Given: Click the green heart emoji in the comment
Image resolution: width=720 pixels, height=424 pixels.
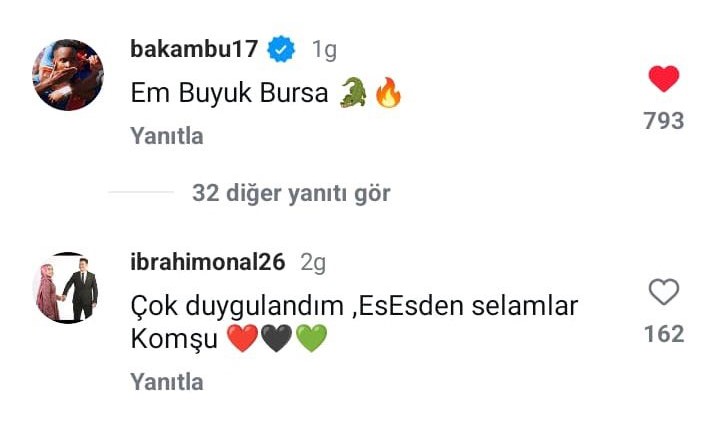Looking at the screenshot, I should (x=311, y=338).
